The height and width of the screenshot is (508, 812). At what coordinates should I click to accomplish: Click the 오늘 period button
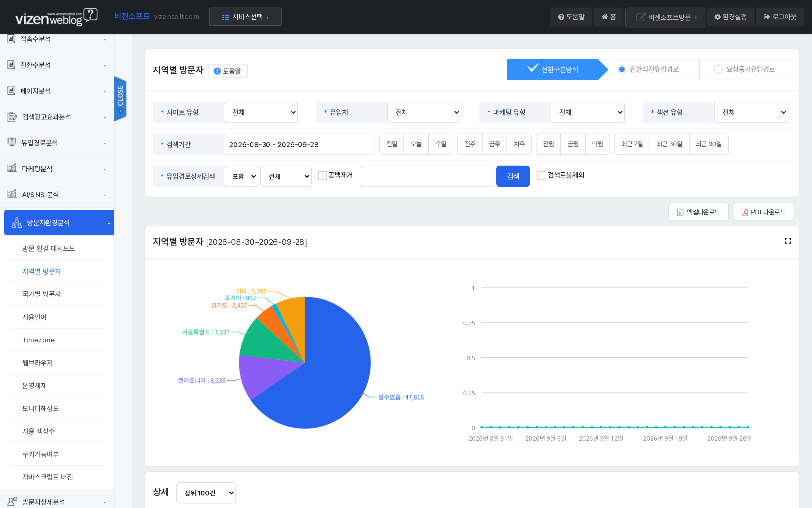(416, 144)
